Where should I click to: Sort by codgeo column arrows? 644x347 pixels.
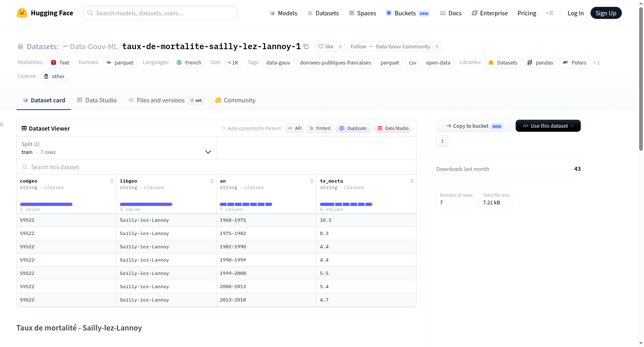pos(112,181)
